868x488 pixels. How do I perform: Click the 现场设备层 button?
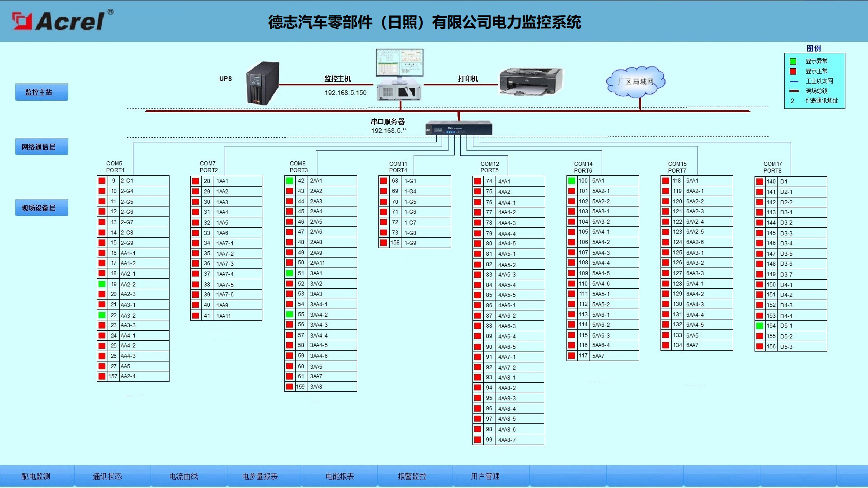42,207
